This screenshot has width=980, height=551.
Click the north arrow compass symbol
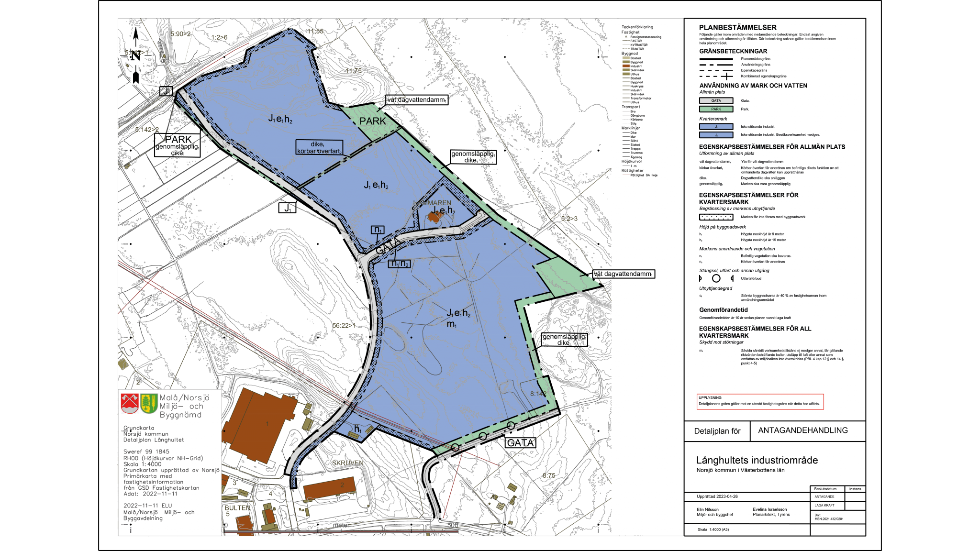[136, 56]
